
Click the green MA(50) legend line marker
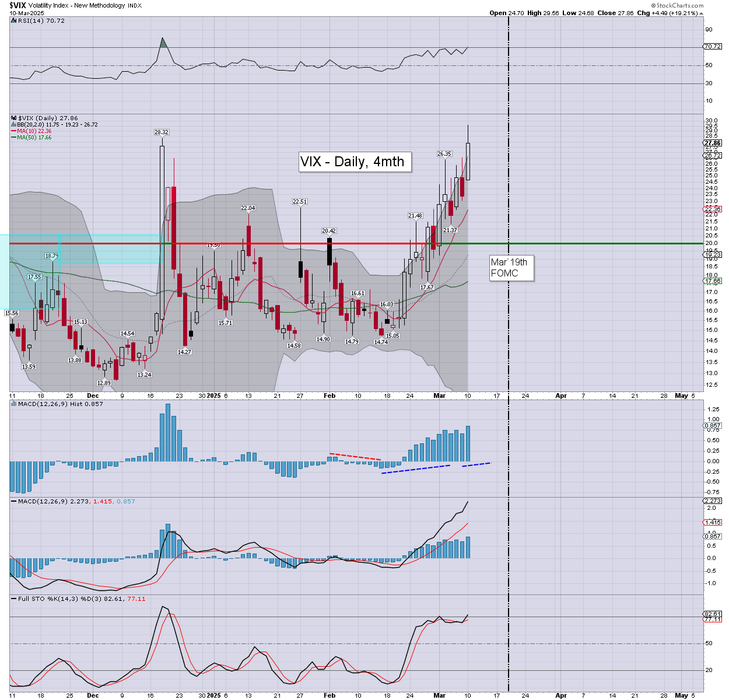(x=14, y=138)
